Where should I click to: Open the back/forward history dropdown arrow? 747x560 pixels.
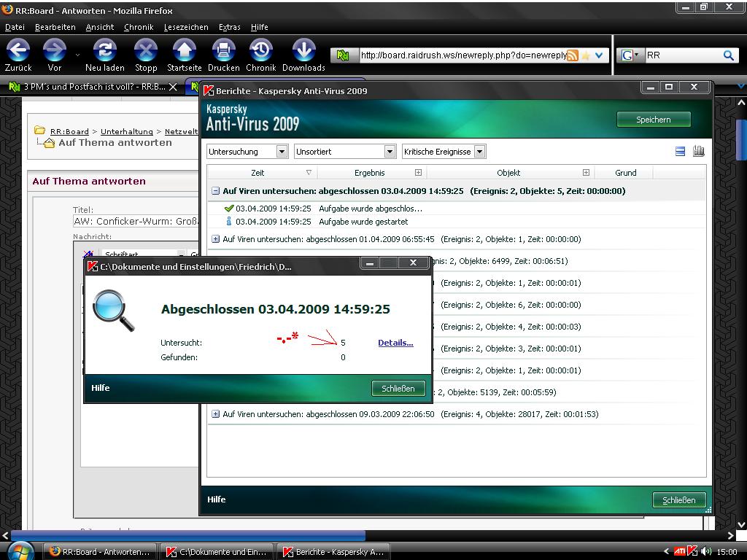click(x=77, y=55)
